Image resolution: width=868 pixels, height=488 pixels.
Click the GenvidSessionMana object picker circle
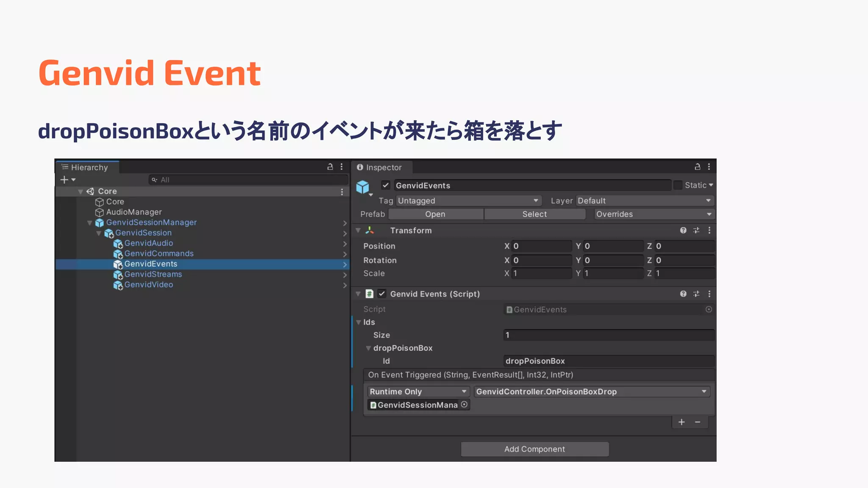click(465, 405)
